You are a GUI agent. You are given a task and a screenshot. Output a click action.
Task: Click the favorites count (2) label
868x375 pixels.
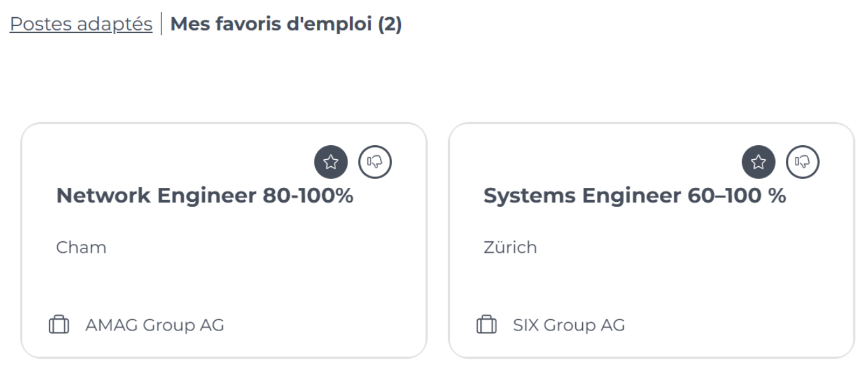[x=389, y=24]
